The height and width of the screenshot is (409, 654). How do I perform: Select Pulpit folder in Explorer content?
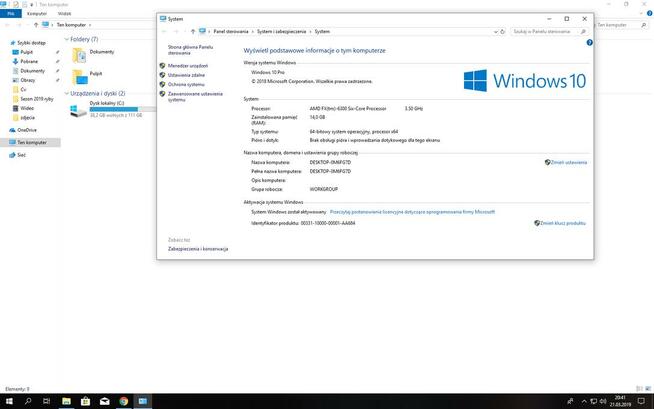[88, 77]
